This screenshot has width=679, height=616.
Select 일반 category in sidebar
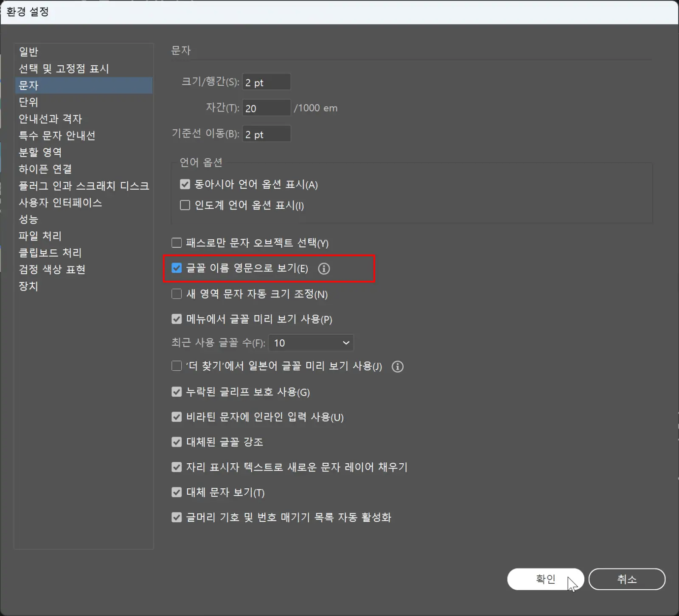(x=84, y=52)
